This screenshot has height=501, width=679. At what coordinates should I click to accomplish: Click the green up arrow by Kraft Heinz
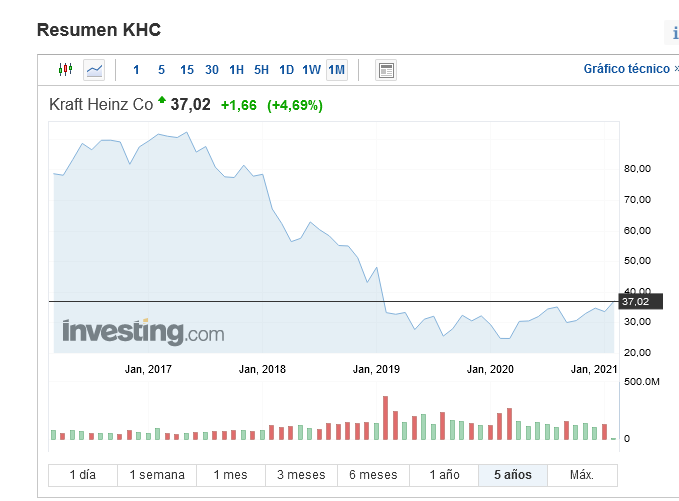(x=162, y=101)
